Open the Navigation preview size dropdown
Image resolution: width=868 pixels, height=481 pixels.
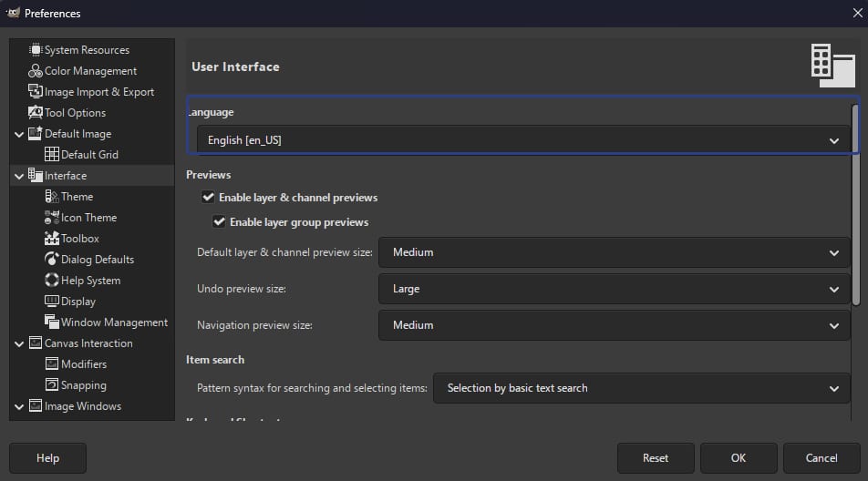pos(614,325)
